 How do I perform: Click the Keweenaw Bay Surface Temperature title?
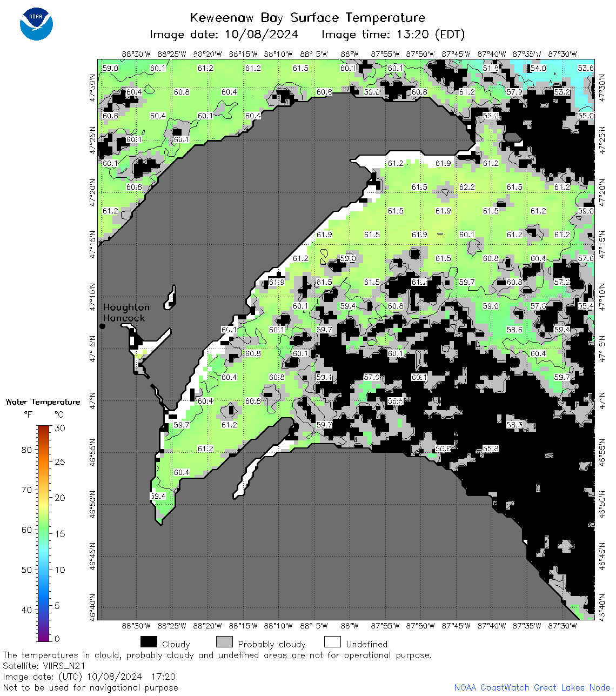coord(307,18)
